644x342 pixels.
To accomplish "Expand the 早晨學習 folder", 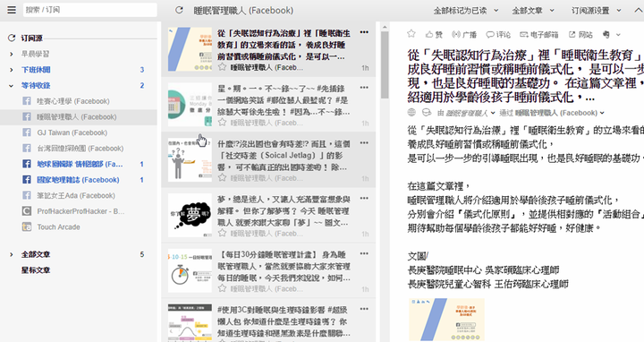I will [x=11, y=54].
